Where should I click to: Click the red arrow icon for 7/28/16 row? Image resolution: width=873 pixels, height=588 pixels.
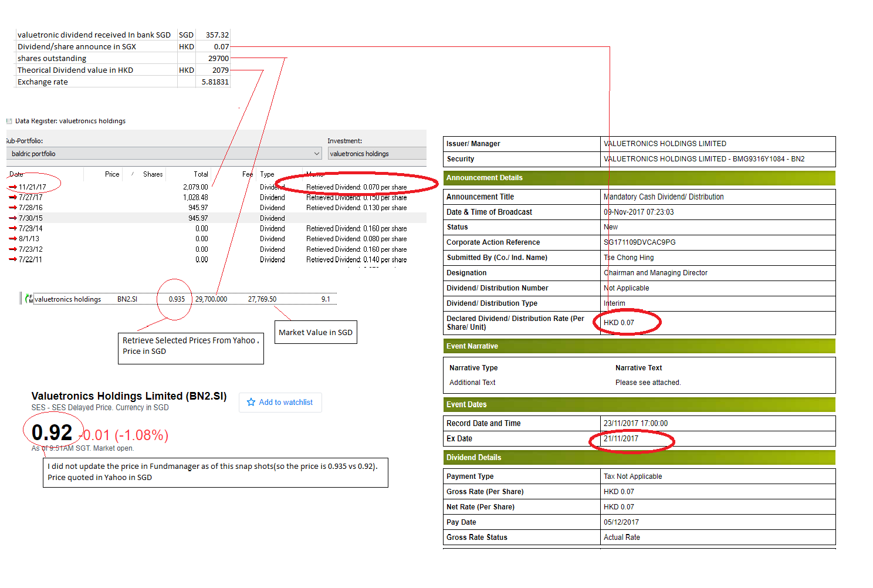point(13,208)
